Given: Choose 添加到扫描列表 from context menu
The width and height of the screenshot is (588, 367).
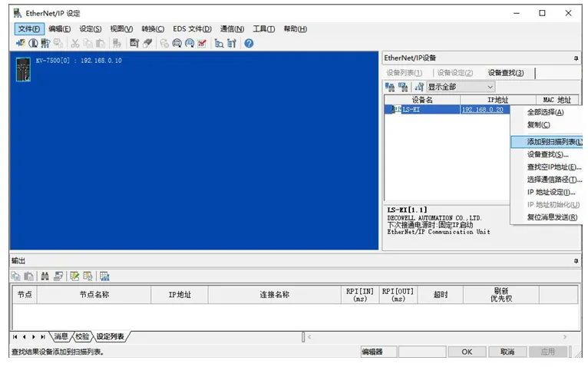Looking at the screenshot, I should 554,142.
